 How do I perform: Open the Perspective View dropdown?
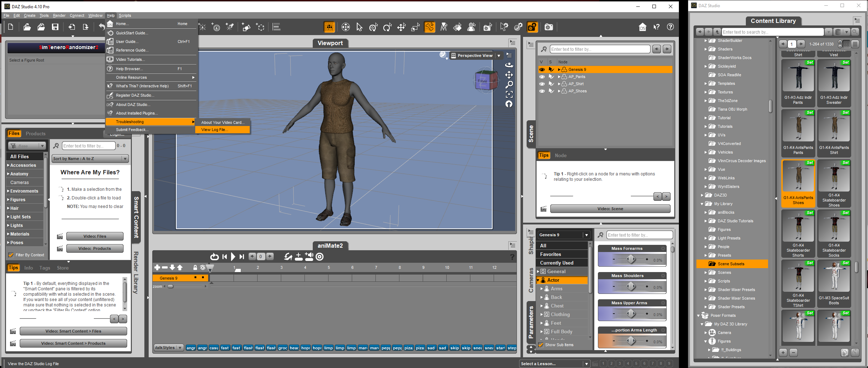[499, 55]
